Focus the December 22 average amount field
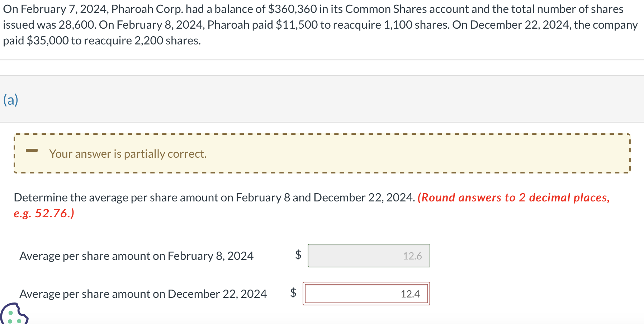The width and height of the screenshot is (644, 324). click(366, 294)
